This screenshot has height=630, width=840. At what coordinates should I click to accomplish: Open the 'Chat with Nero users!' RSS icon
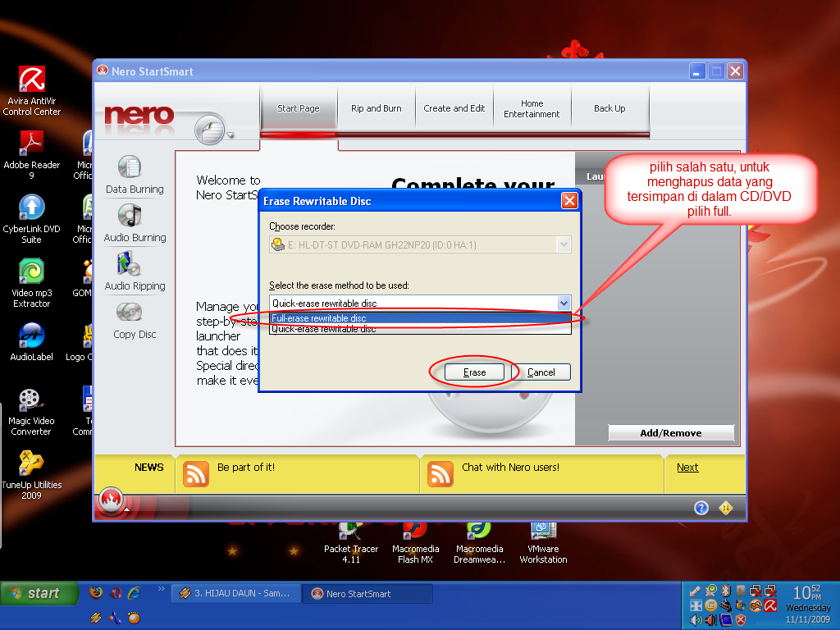tap(441, 474)
